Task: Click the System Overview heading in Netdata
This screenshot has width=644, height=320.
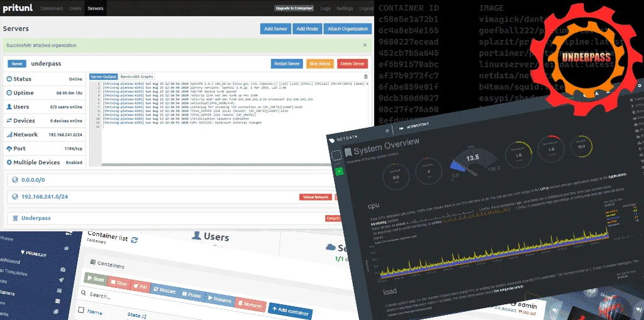Action: coord(386,146)
